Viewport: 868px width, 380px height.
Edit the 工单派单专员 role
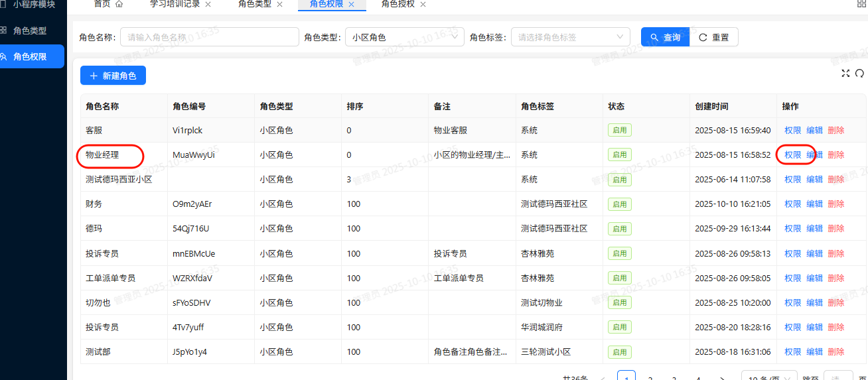(x=814, y=278)
